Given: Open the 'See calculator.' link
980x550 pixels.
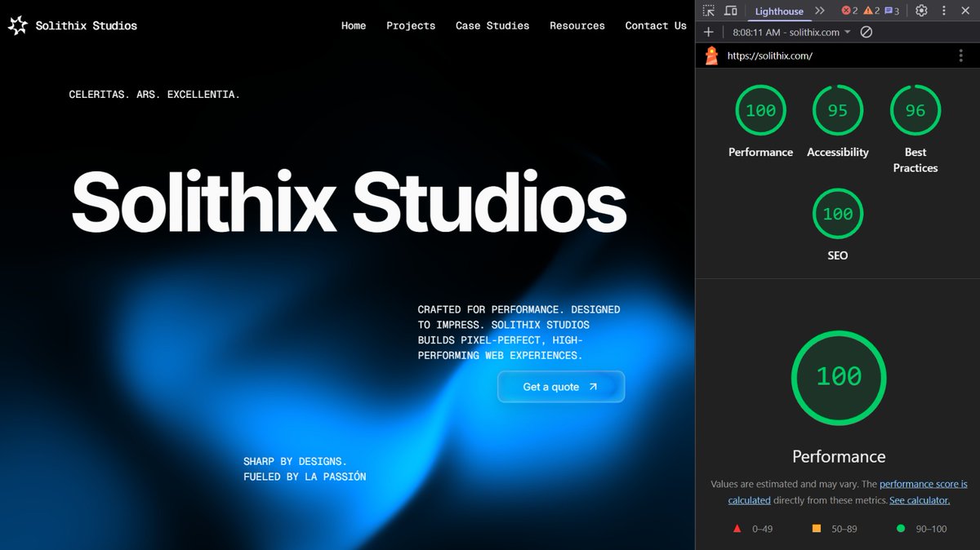Looking at the screenshot, I should click(x=920, y=500).
